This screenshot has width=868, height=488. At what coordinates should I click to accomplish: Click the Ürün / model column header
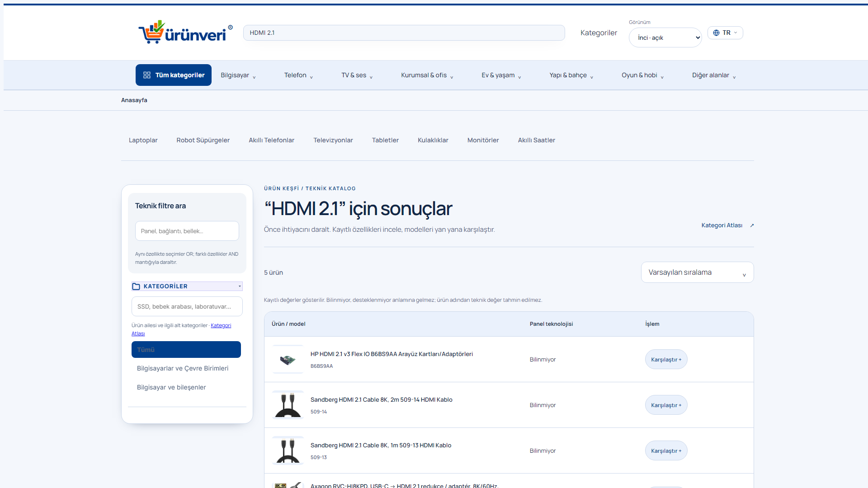coord(288,324)
